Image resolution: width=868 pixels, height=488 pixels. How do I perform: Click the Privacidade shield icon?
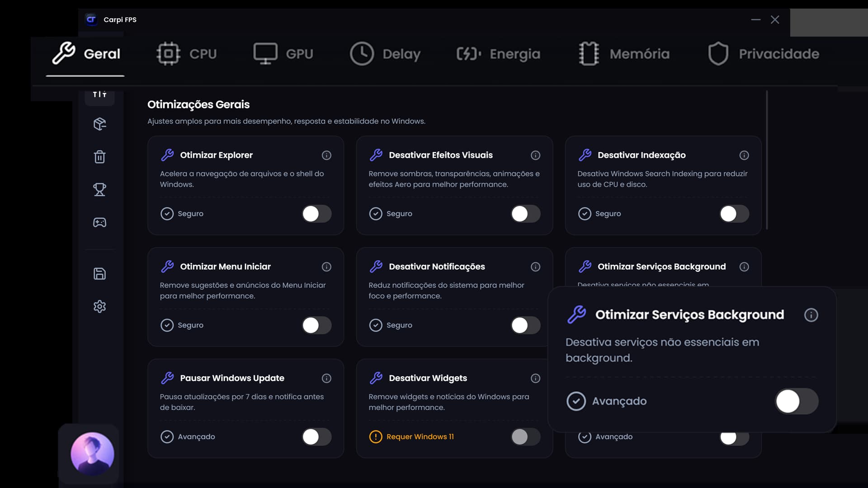[x=719, y=53]
